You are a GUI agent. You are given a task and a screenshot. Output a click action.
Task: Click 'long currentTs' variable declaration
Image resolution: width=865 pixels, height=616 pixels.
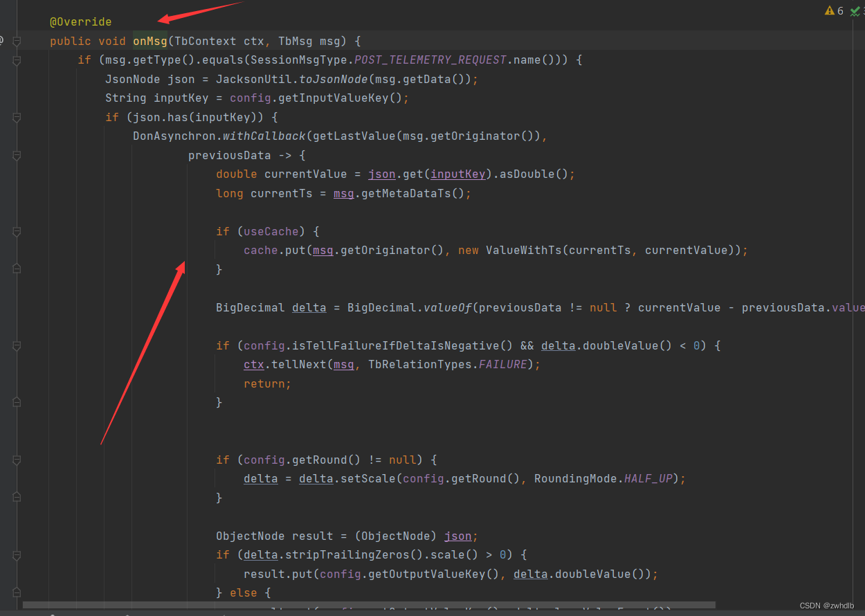click(x=264, y=193)
